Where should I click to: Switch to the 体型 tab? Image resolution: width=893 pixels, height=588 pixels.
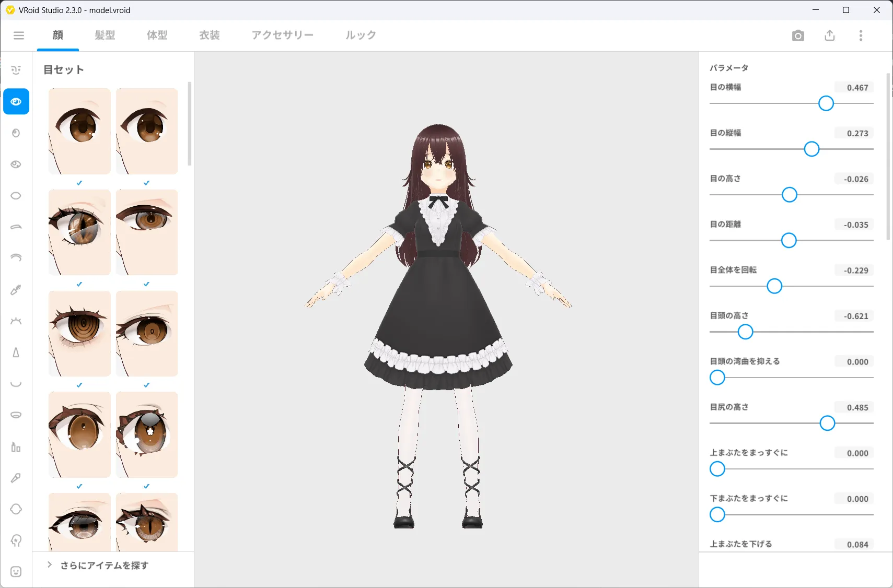click(157, 35)
